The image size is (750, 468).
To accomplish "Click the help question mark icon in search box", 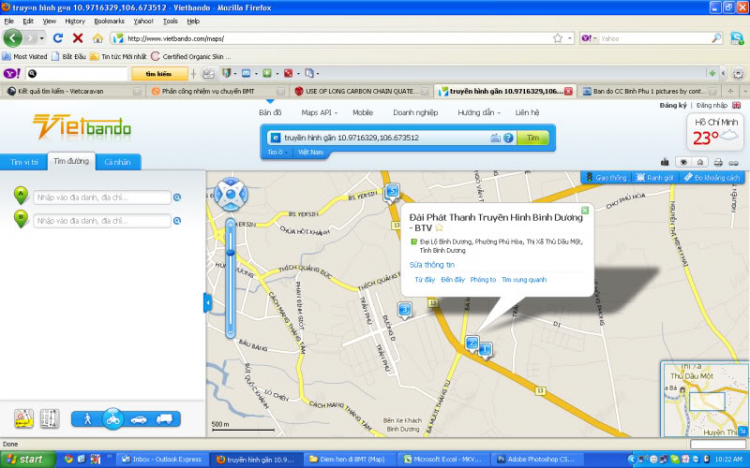I will coord(508,138).
